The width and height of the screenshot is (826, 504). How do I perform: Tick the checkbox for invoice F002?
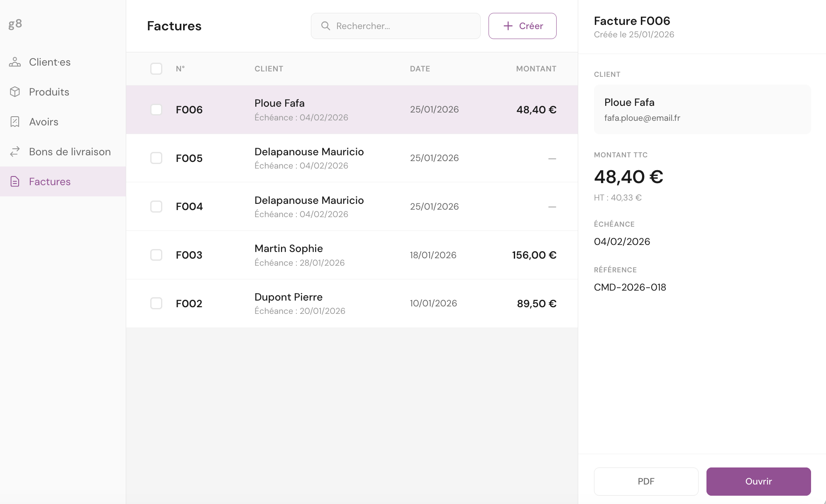pyautogui.click(x=156, y=303)
